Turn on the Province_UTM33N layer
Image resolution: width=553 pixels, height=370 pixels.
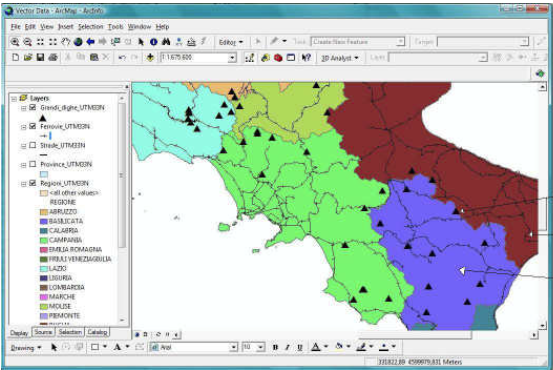32,164
